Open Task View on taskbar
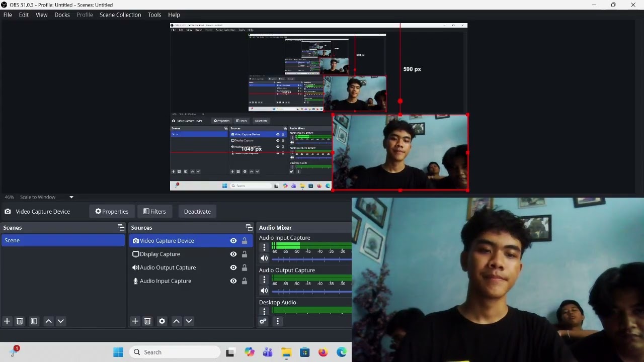644x362 pixels. (230, 352)
